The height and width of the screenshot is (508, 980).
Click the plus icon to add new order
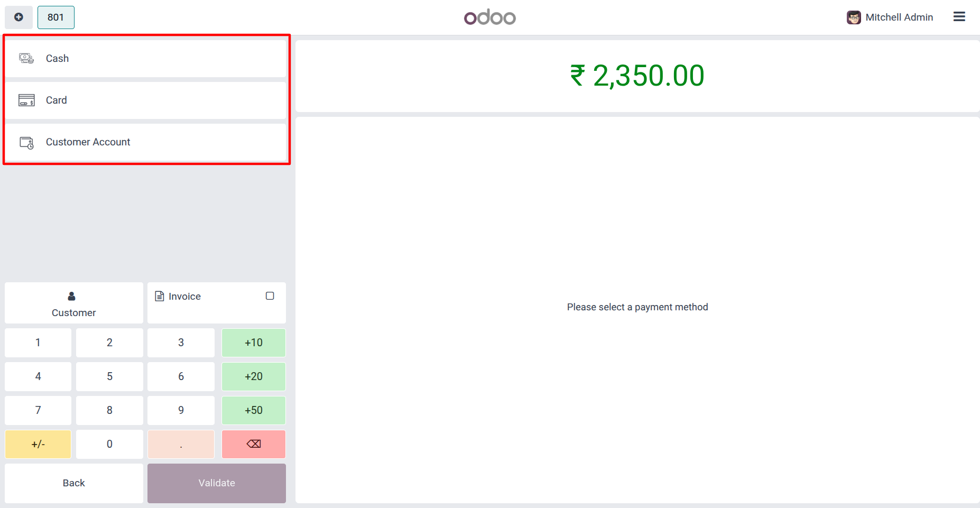[19, 17]
